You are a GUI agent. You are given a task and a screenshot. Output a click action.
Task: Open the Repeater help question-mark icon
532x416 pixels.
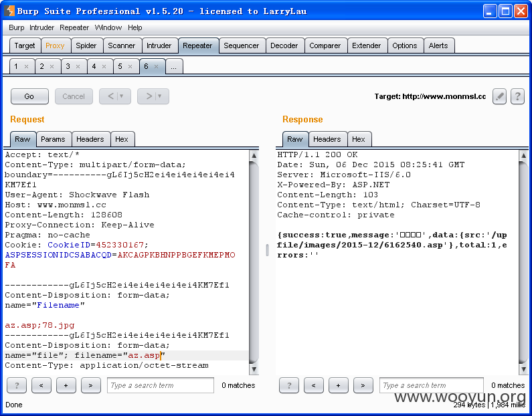click(517, 96)
